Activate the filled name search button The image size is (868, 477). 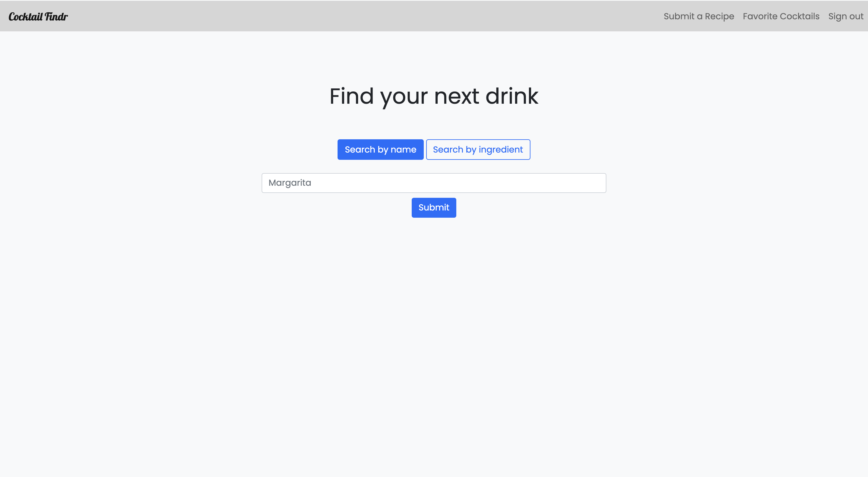(x=380, y=149)
